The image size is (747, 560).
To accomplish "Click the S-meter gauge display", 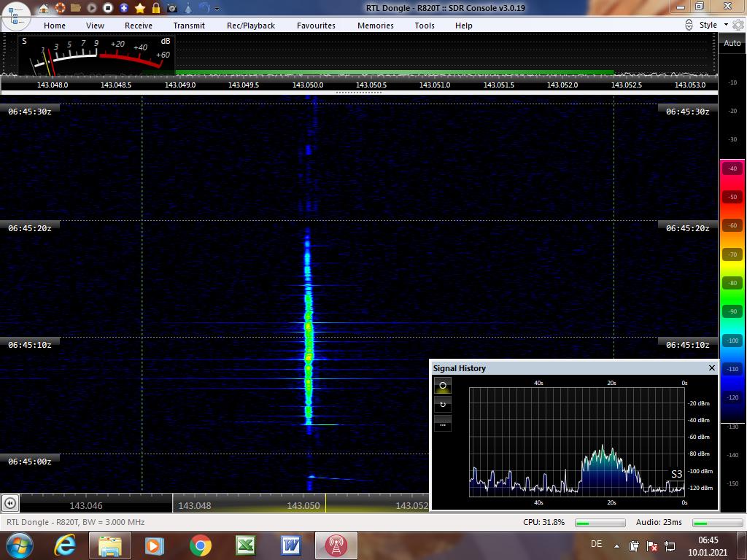I will (x=96, y=55).
